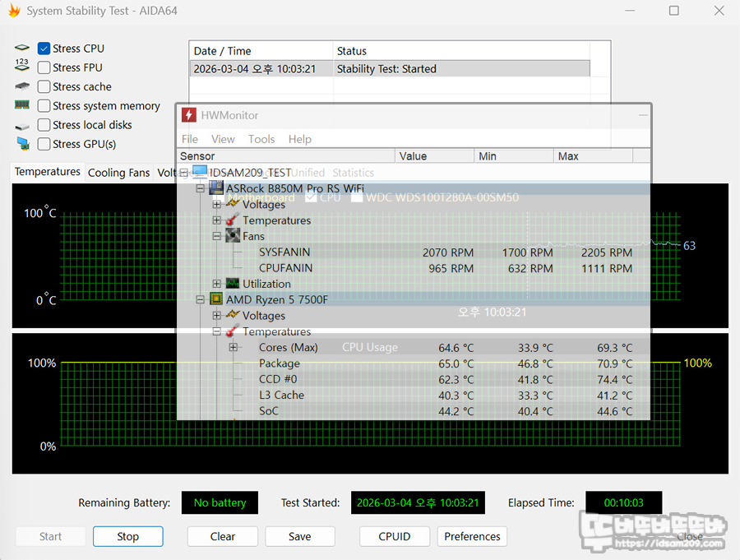Expand the Utilization node
This screenshot has height=560, width=740.
pyautogui.click(x=216, y=284)
